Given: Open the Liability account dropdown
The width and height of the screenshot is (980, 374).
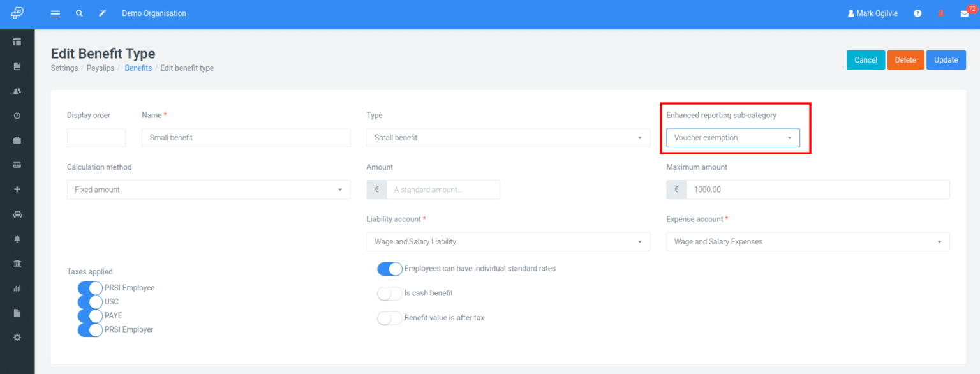Looking at the screenshot, I should 508,241.
